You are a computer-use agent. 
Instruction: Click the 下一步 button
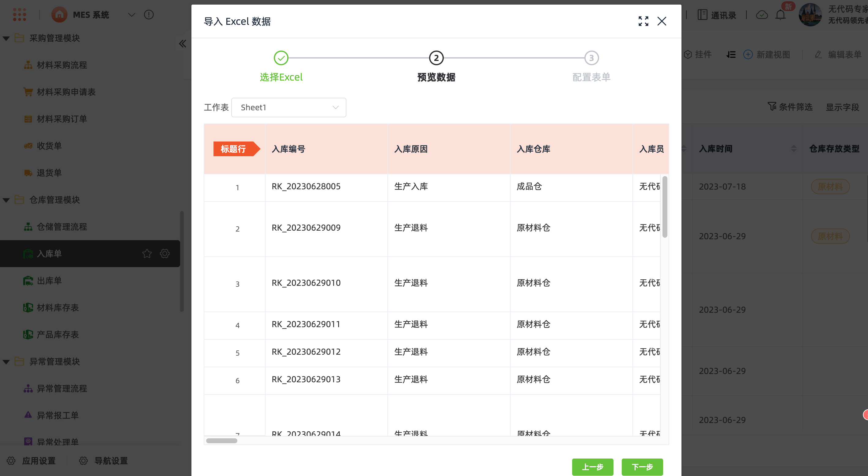[x=642, y=467]
